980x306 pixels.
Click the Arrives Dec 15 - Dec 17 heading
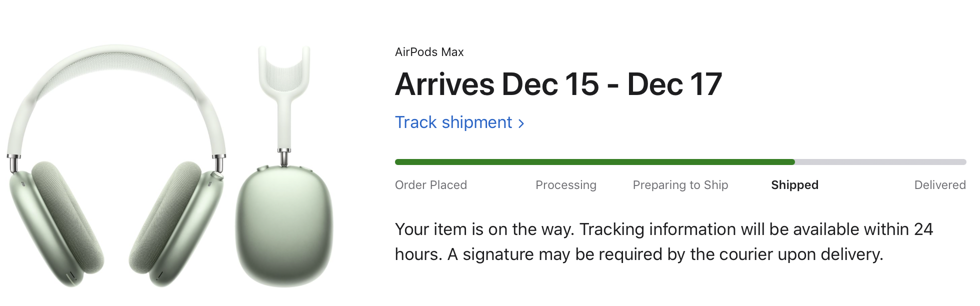[558, 84]
